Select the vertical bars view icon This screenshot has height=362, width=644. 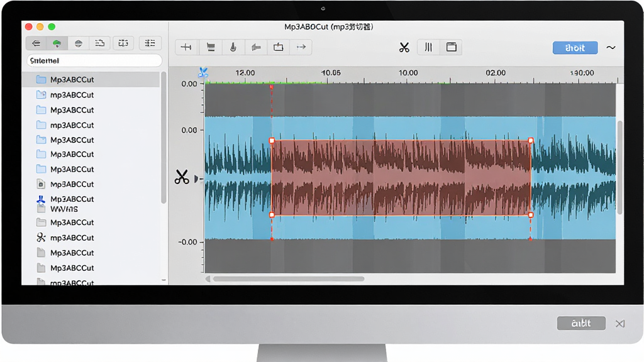click(428, 47)
